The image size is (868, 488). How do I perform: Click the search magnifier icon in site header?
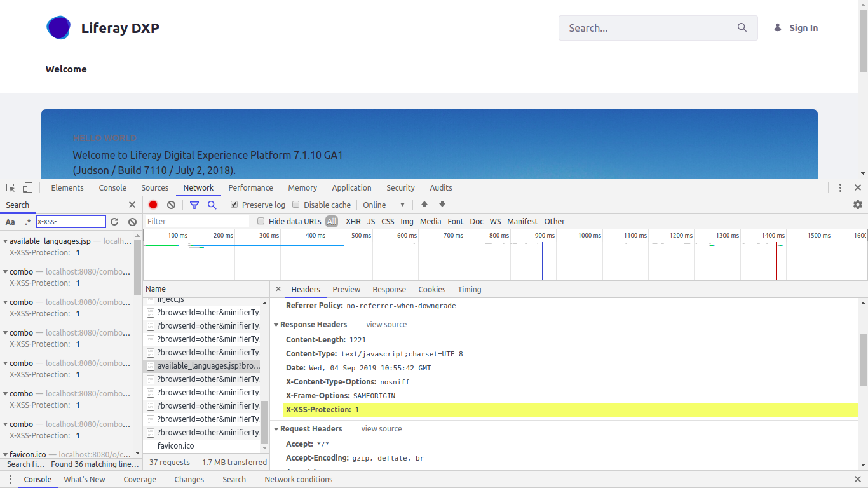(x=742, y=28)
